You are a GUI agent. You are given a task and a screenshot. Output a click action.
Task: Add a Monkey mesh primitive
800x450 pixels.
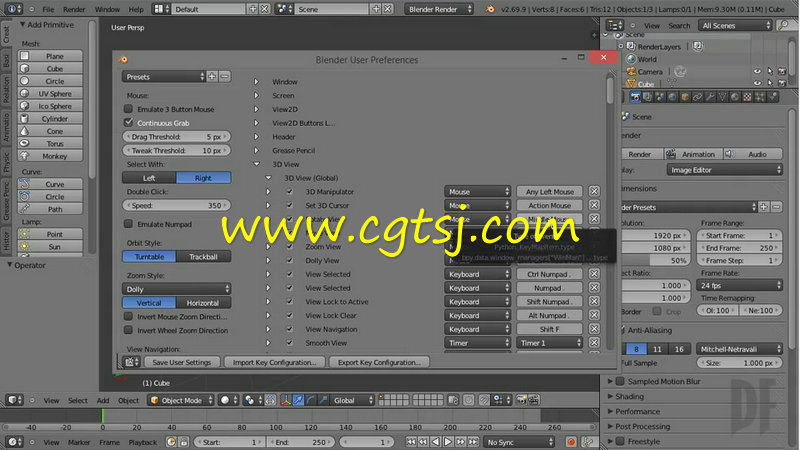click(50, 156)
